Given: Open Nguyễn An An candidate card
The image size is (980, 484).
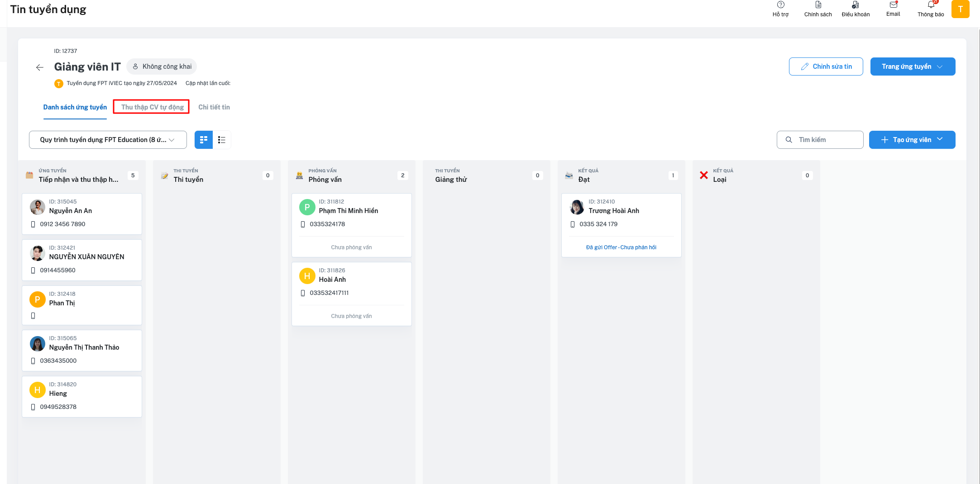Looking at the screenshot, I should click(x=82, y=214).
